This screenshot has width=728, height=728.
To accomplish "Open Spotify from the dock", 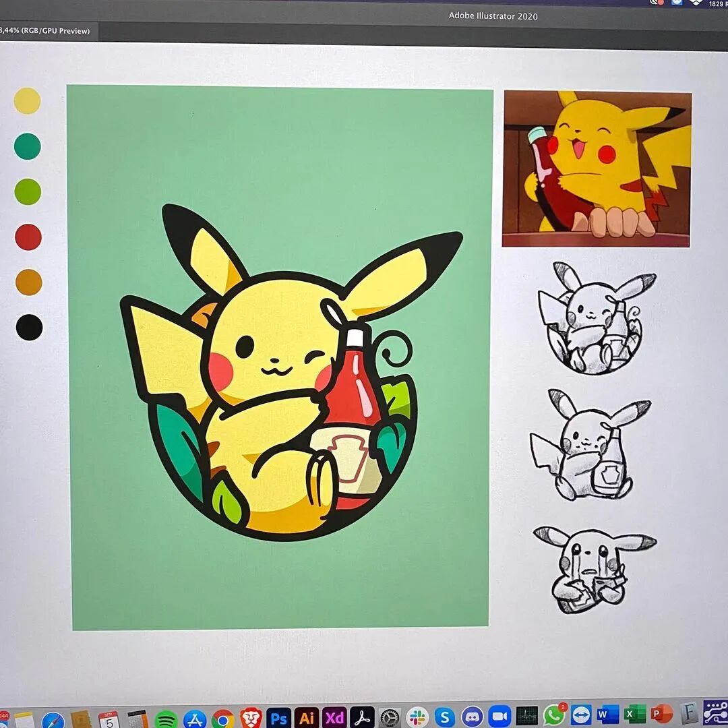I will pyautogui.click(x=166, y=720).
